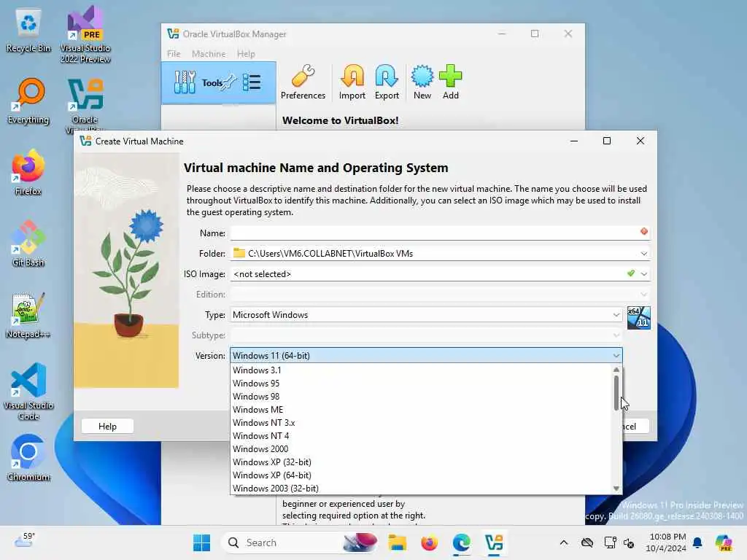This screenshot has width=747, height=560.
Task: Open the Machine menu in VirtualBox Manager
Action: [x=209, y=54]
